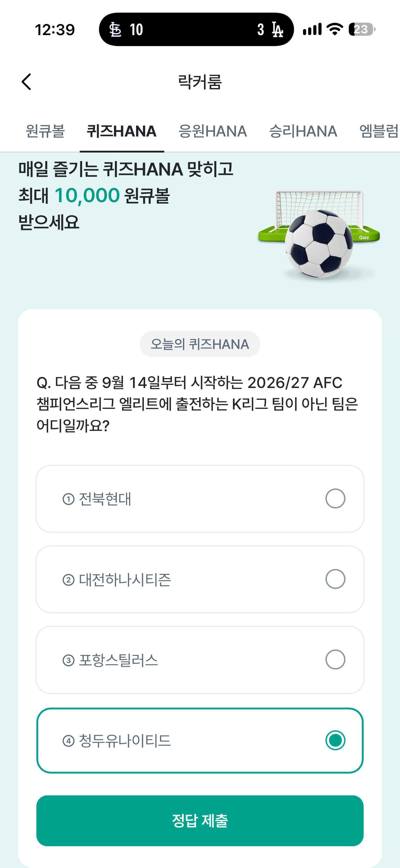400x868 pixels.
Task: Submit answer with 정답 제출 button
Action: pos(200,820)
